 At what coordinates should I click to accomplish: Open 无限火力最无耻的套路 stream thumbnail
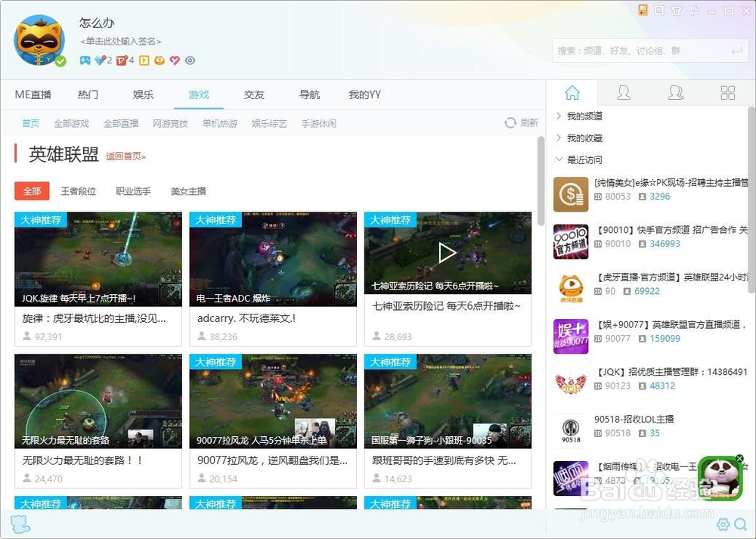[98, 401]
